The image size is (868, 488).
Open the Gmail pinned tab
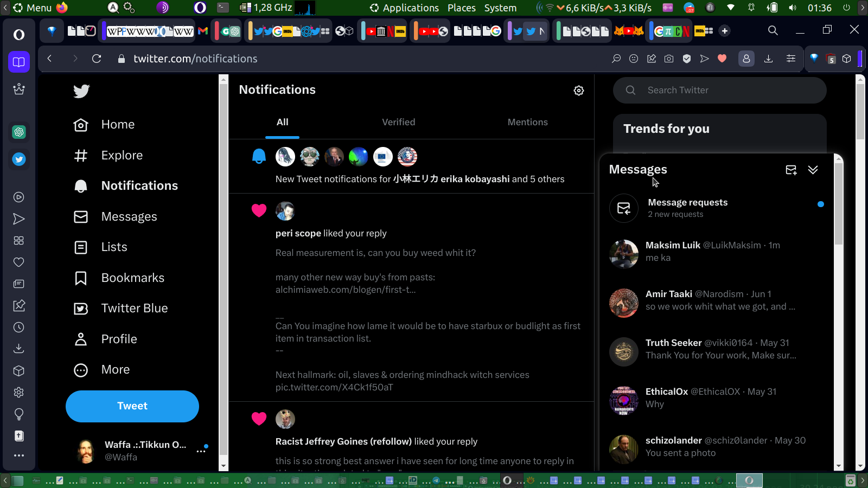click(x=203, y=31)
